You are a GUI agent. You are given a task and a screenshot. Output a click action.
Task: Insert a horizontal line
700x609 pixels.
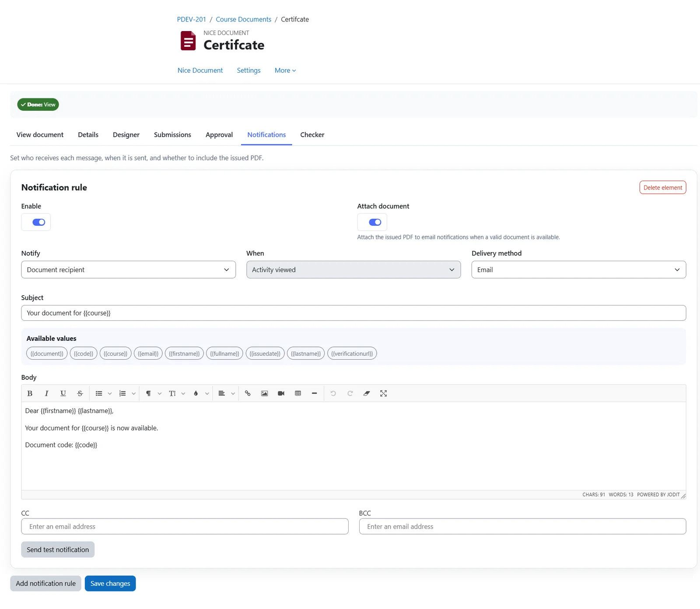(315, 393)
